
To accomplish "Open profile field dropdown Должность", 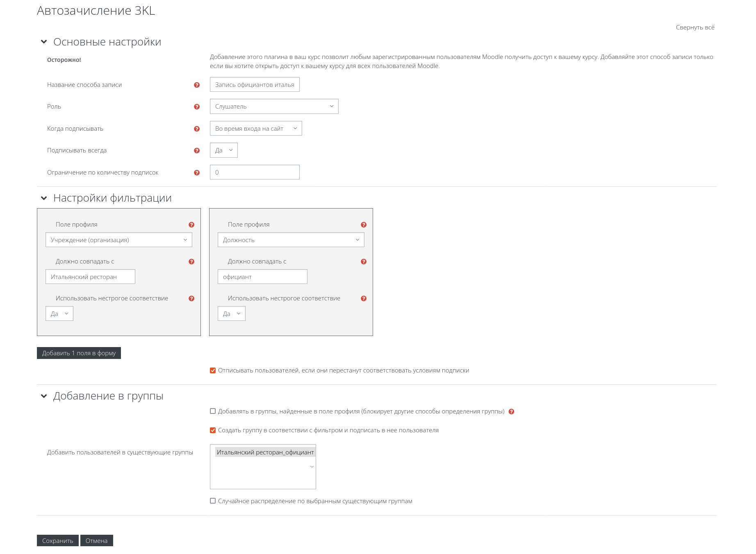I will 291,240.
